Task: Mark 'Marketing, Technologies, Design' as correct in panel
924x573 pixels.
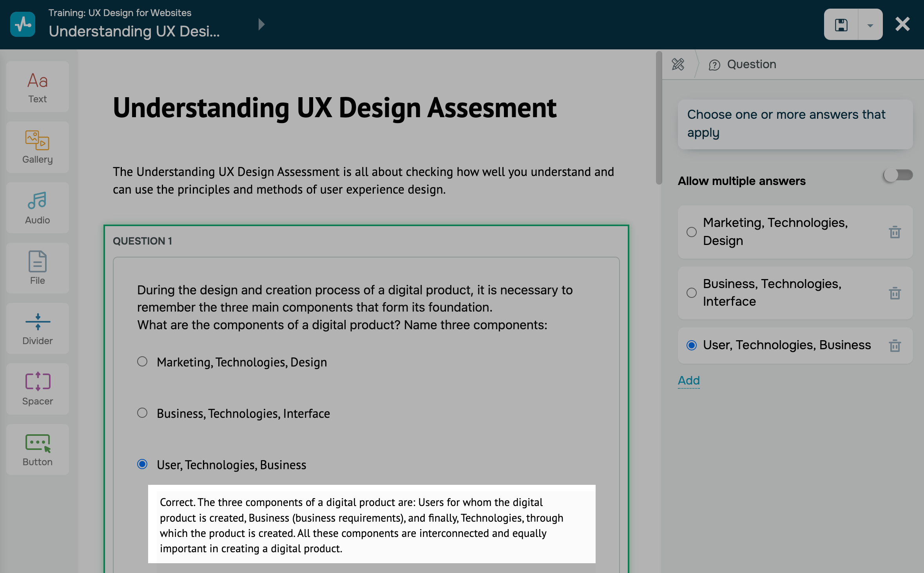Action: click(x=692, y=232)
